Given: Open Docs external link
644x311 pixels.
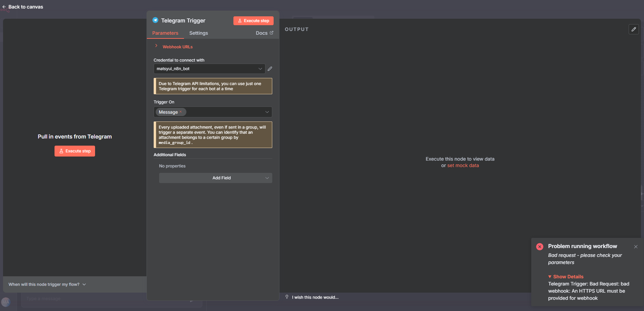Looking at the screenshot, I should pos(264,33).
